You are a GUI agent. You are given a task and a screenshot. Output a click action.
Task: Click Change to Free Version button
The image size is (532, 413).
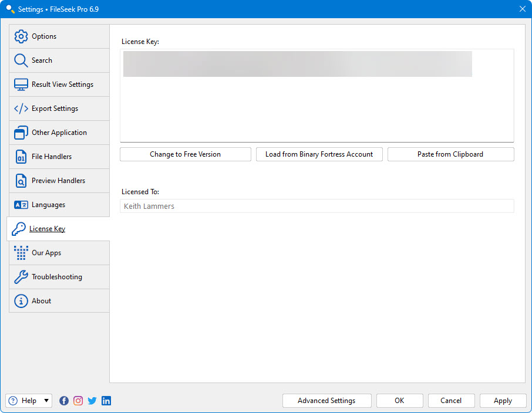(185, 154)
